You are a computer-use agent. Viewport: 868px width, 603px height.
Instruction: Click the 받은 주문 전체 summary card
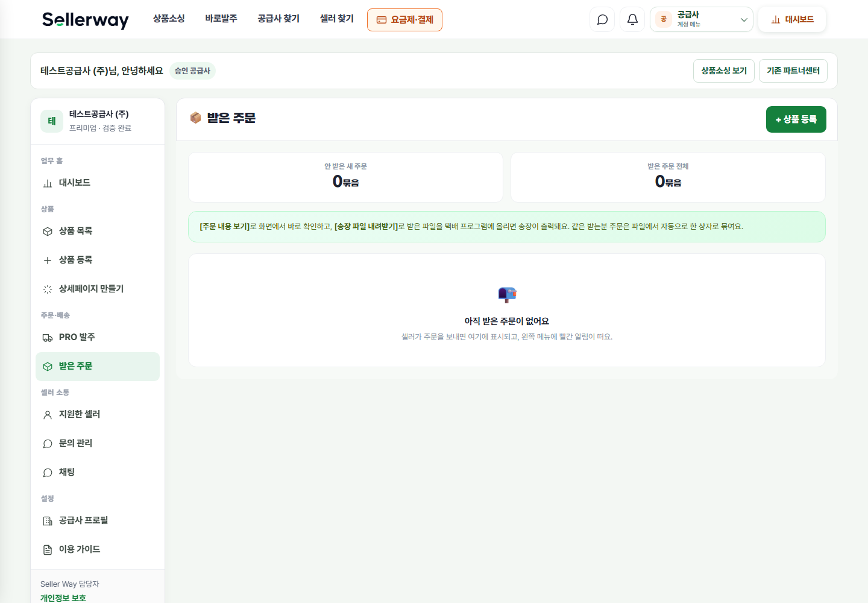click(668, 177)
